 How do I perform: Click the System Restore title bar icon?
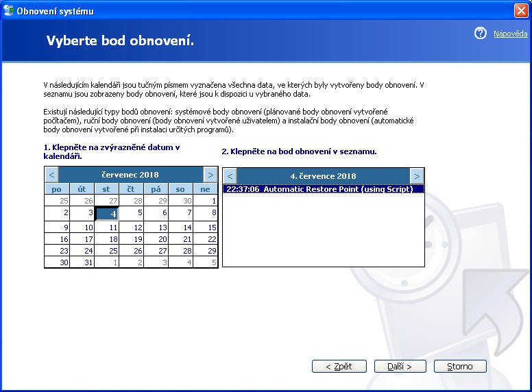8,10
